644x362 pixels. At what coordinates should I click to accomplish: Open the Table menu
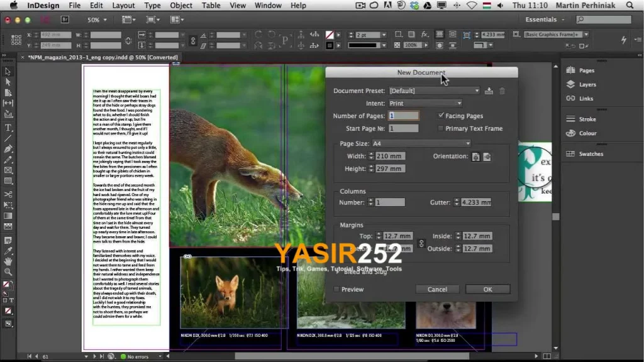point(211,5)
